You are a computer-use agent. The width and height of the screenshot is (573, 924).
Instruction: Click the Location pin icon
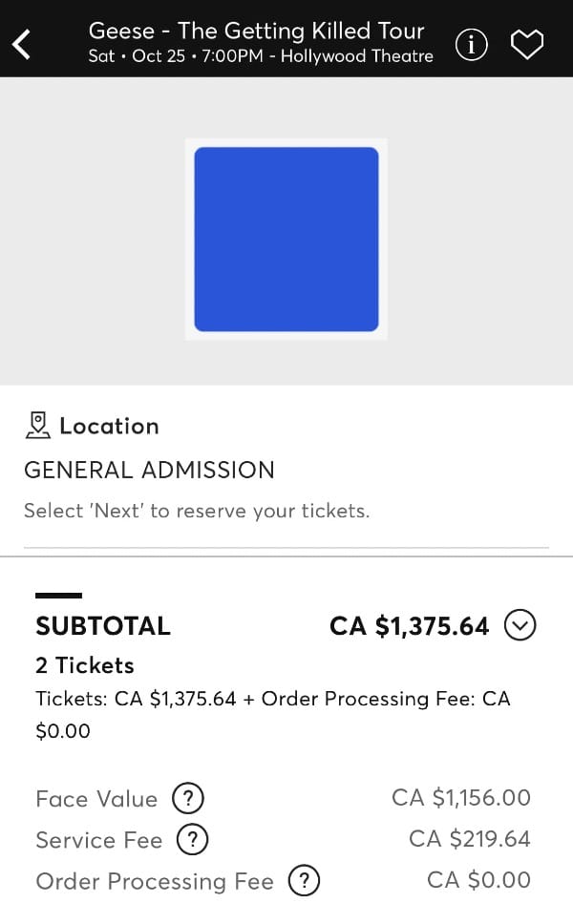click(x=37, y=426)
